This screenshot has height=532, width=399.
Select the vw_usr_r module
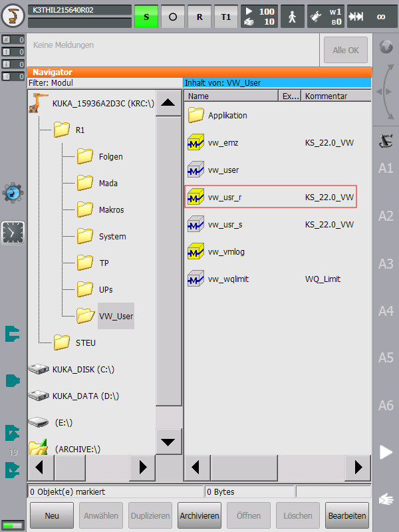point(271,197)
